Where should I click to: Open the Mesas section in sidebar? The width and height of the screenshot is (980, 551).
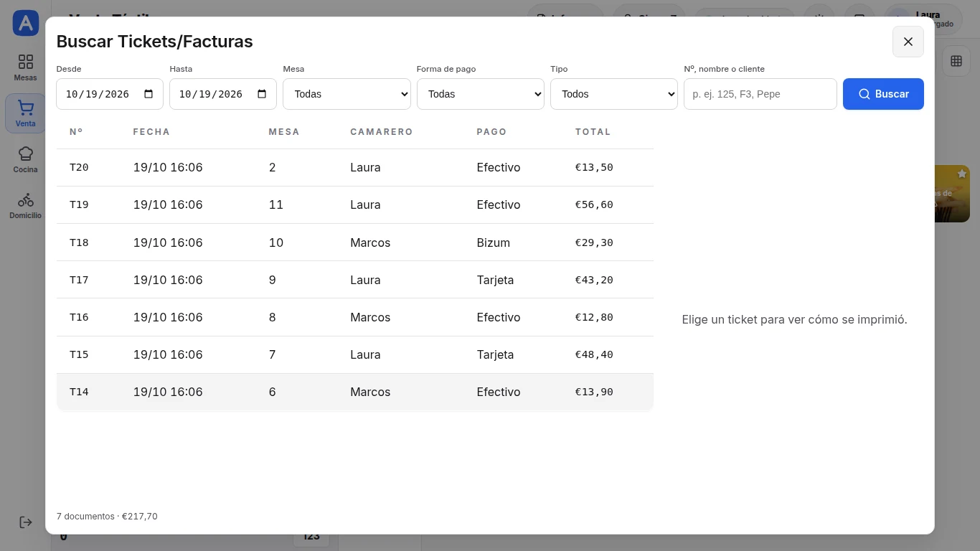coord(25,67)
